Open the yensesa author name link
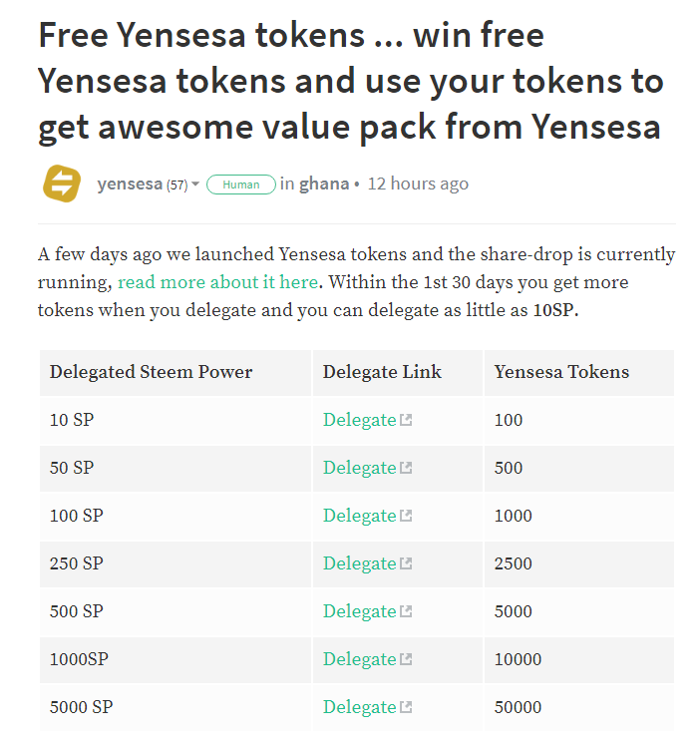This screenshot has height=744, width=700. pyautogui.click(x=130, y=184)
